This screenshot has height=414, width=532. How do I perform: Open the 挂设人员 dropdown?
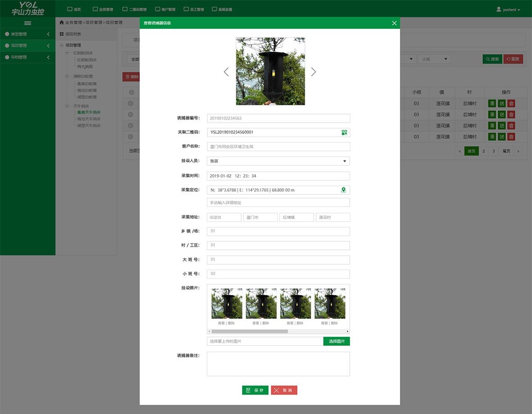pyautogui.click(x=278, y=161)
